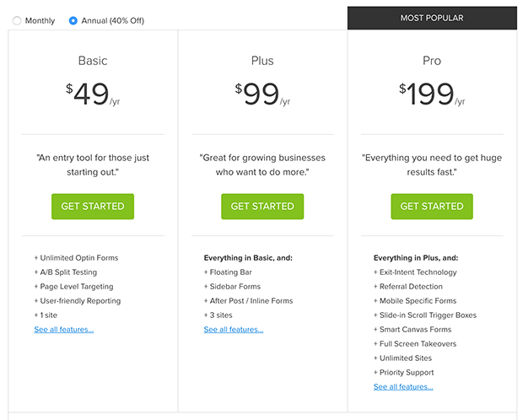Click the Exit-Intent Technology feature item
Viewport: 523px width, 420px height.
415,272
